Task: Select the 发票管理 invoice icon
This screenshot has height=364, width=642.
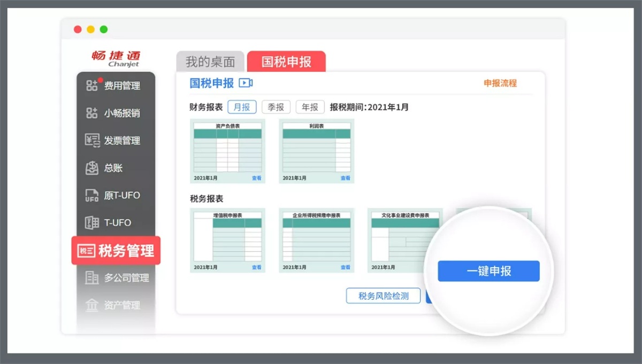Action: pyautogui.click(x=92, y=141)
